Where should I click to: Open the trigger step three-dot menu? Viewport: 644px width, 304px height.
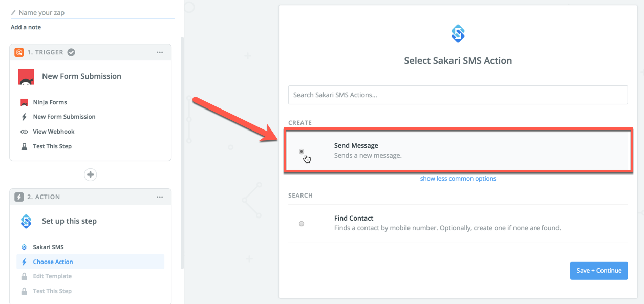pos(160,52)
